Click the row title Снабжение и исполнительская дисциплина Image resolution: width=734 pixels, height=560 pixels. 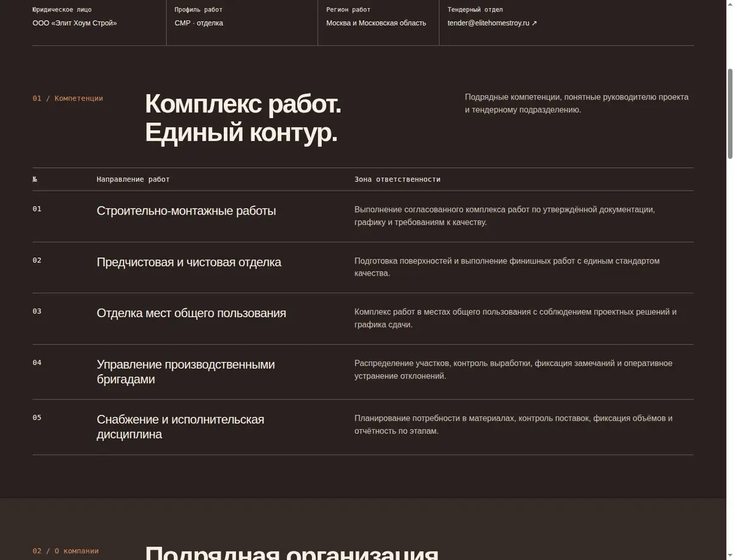pos(180,427)
